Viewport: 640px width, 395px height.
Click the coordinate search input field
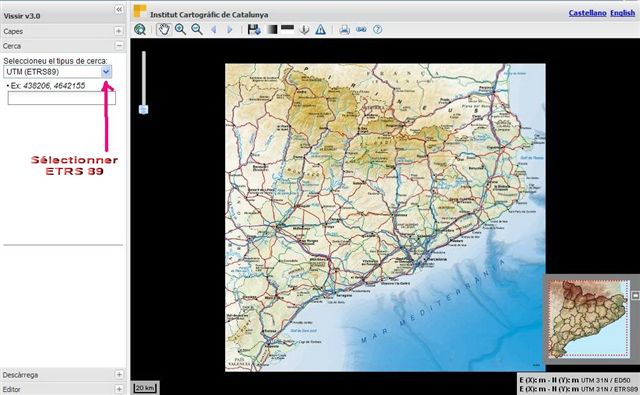(x=62, y=98)
